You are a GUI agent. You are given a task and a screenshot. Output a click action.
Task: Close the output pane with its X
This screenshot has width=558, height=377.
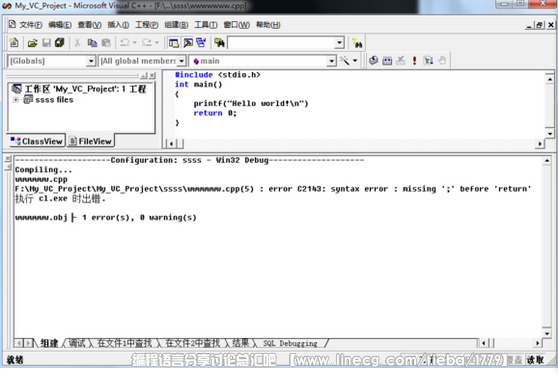pyautogui.click(x=9, y=159)
